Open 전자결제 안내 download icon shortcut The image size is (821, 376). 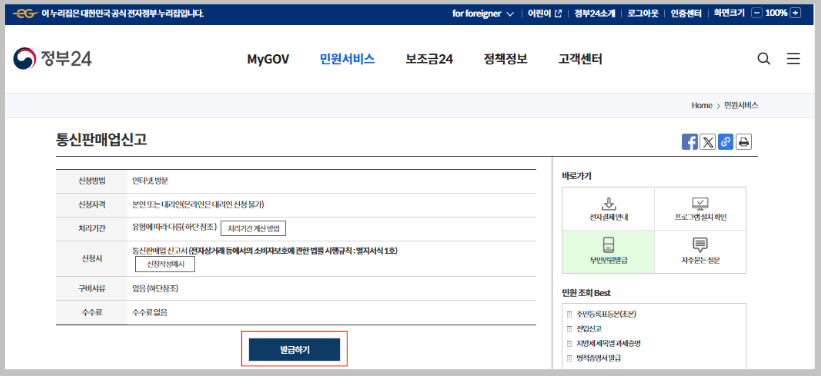608,209
